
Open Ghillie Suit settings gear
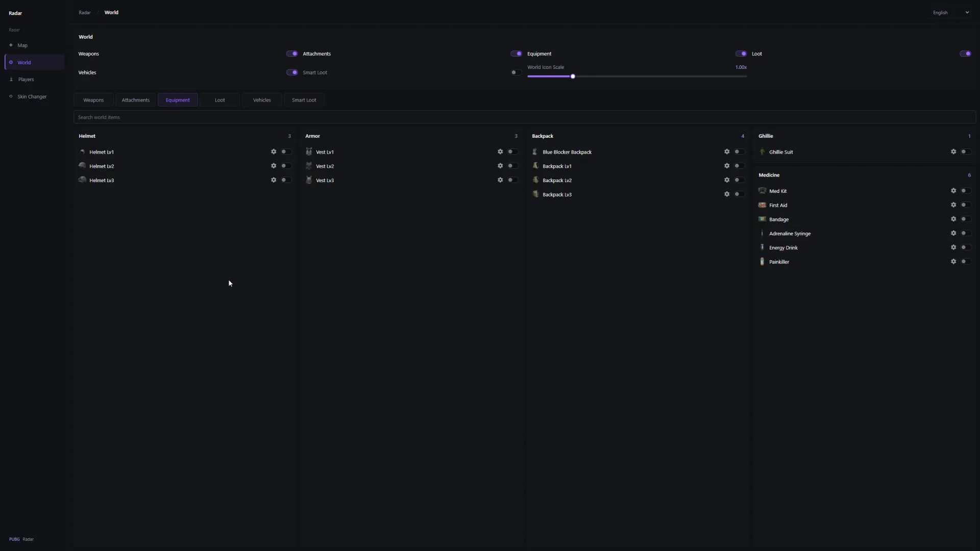953,152
